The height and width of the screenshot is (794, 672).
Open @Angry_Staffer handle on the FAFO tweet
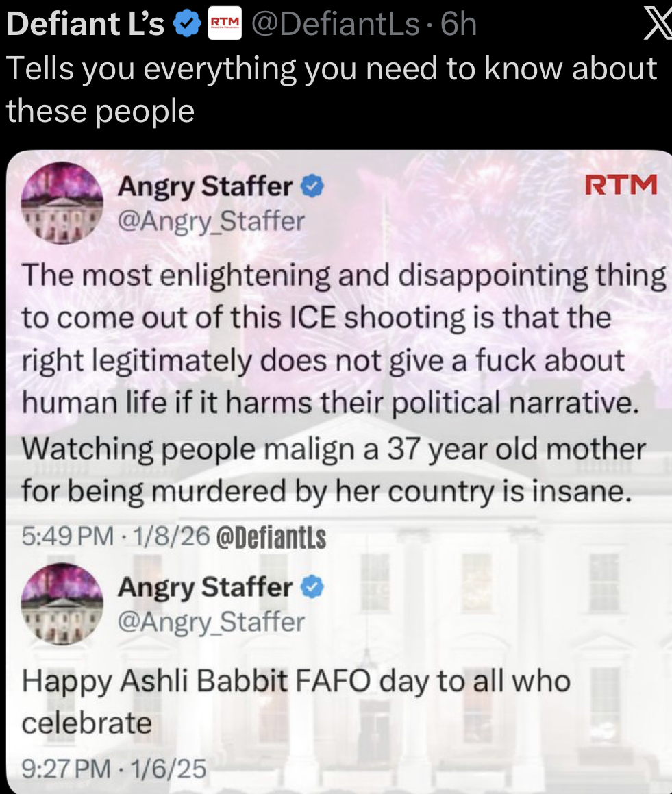click(211, 622)
